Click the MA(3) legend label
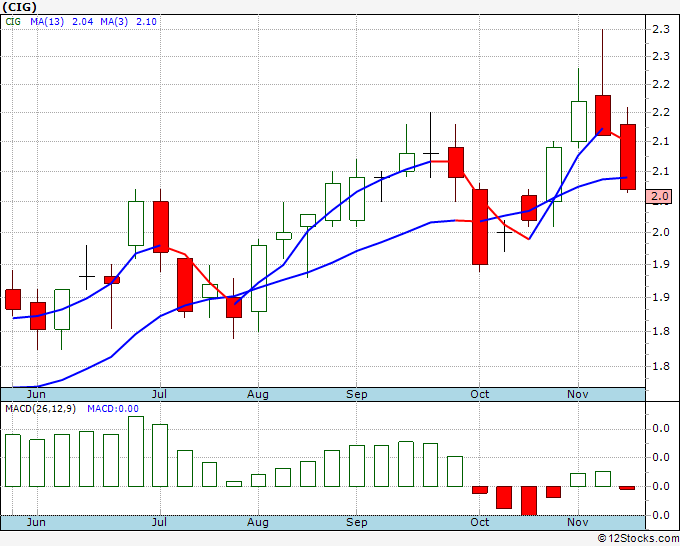The height and width of the screenshot is (546, 680). pos(114,22)
